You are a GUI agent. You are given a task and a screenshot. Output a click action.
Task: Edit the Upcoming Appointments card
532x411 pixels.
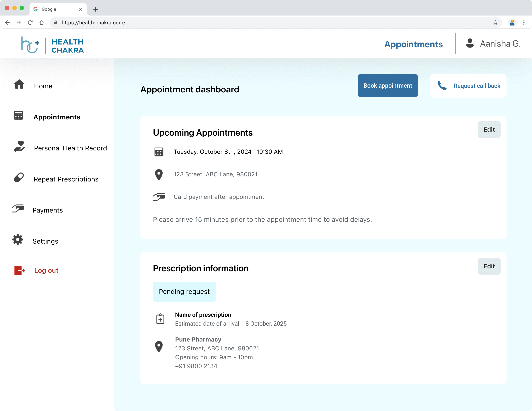(489, 130)
